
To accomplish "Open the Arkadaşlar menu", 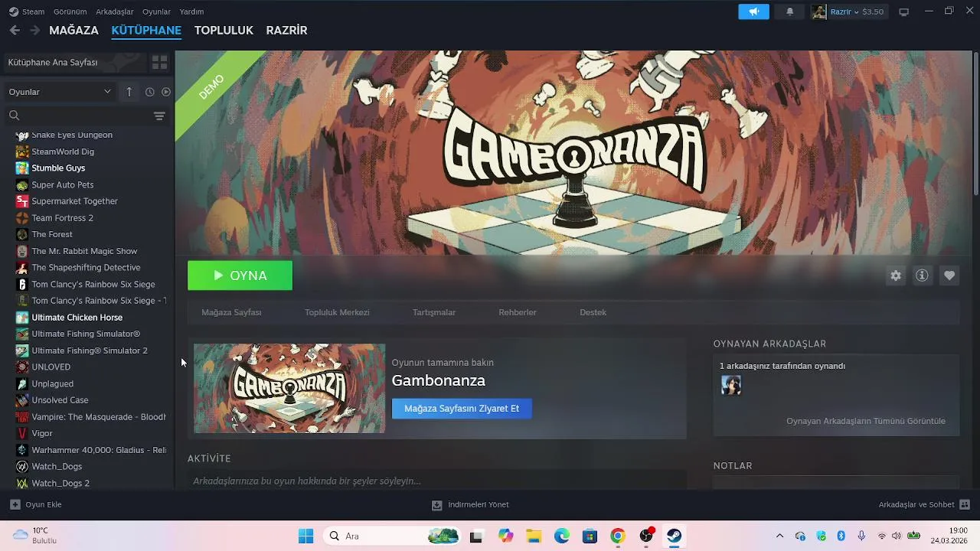I will click(115, 11).
